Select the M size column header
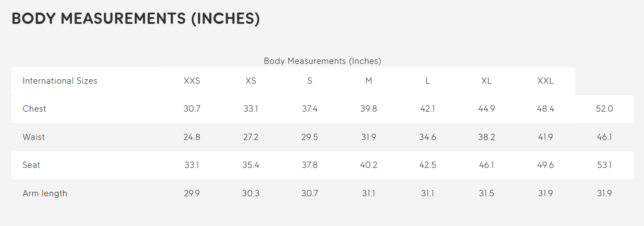This screenshot has width=644, height=226. click(368, 81)
